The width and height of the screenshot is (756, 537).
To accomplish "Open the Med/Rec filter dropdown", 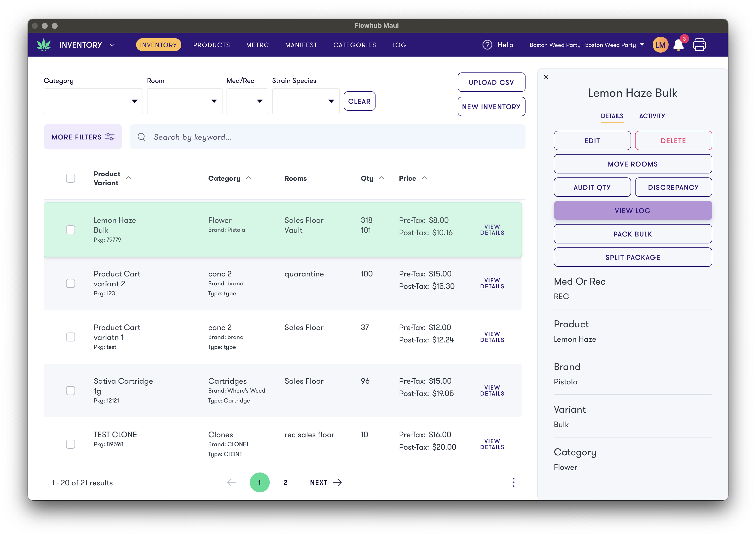I will tap(247, 101).
